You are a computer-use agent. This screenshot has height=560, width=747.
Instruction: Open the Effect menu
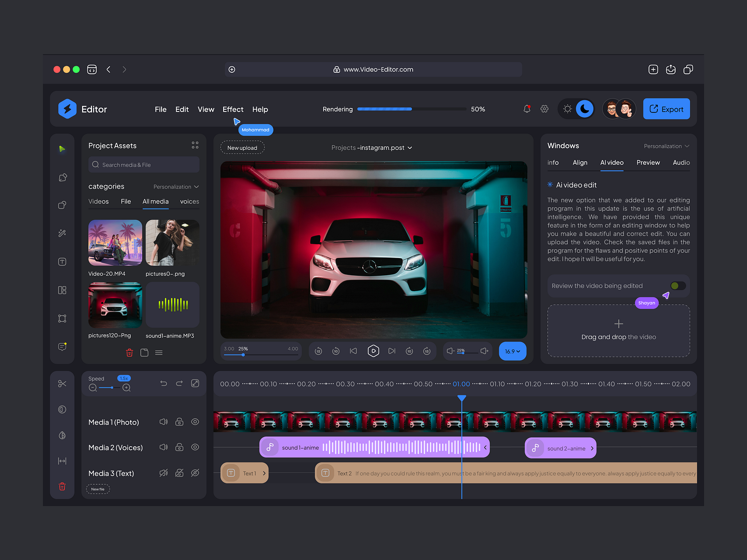[x=233, y=109]
